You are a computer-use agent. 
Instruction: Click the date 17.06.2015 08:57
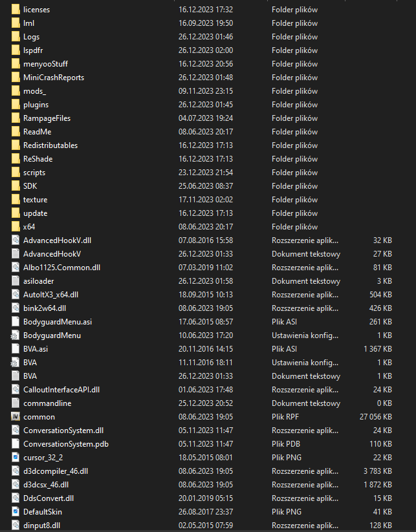point(206,322)
